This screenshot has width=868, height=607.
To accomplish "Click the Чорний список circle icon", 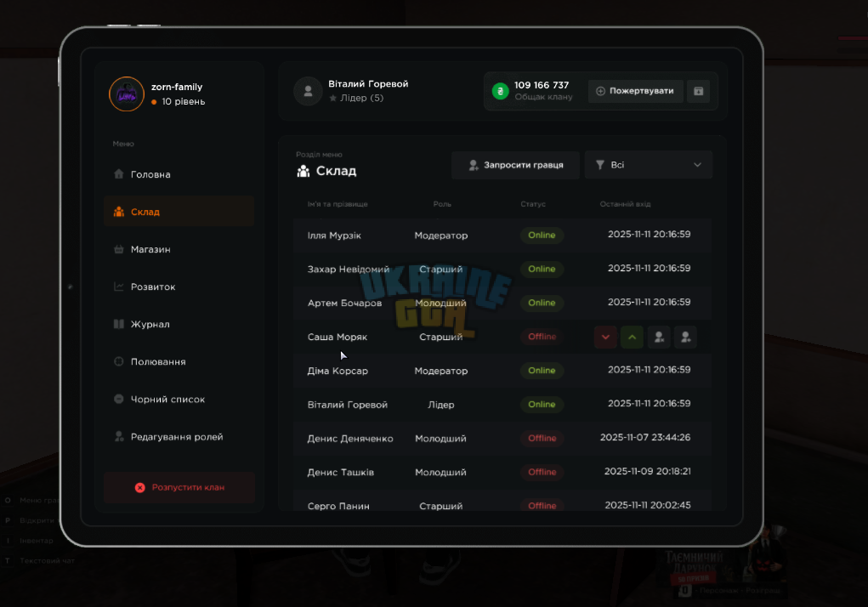I will click(x=118, y=399).
